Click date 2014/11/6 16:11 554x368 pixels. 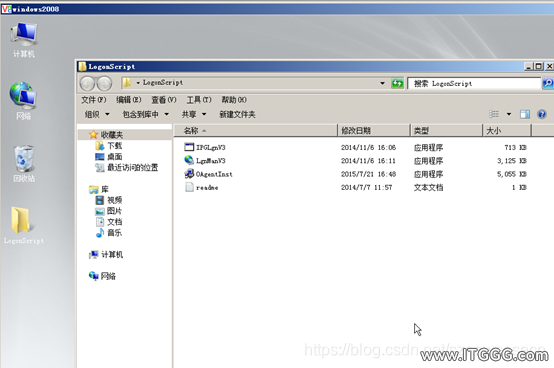(368, 161)
